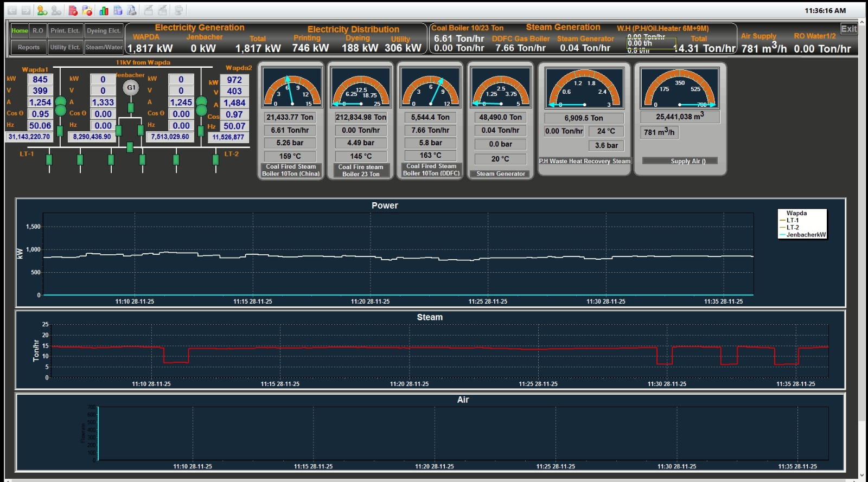Click the Steam trend chart title
The width and height of the screenshot is (868, 482).
point(430,317)
